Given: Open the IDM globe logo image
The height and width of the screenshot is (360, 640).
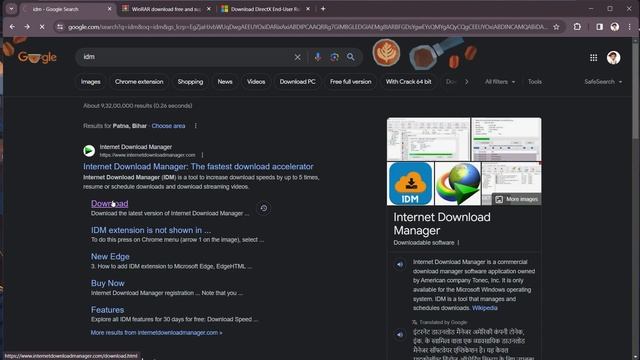Looking at the screenshot, I should (x=458, y=183).
